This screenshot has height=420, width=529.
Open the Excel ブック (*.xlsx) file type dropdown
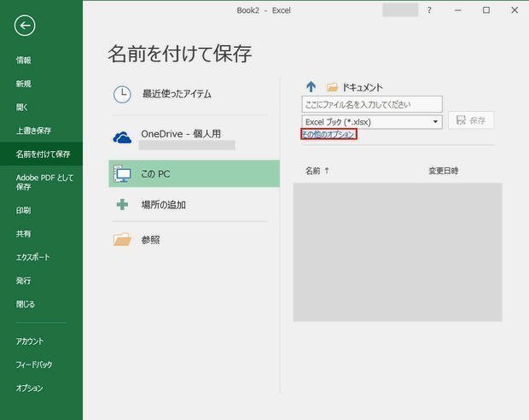pyautogui.click(x=372, y=121)
